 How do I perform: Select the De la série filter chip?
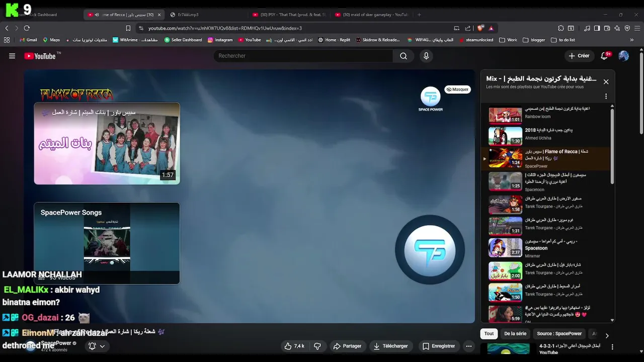[515, 333]
